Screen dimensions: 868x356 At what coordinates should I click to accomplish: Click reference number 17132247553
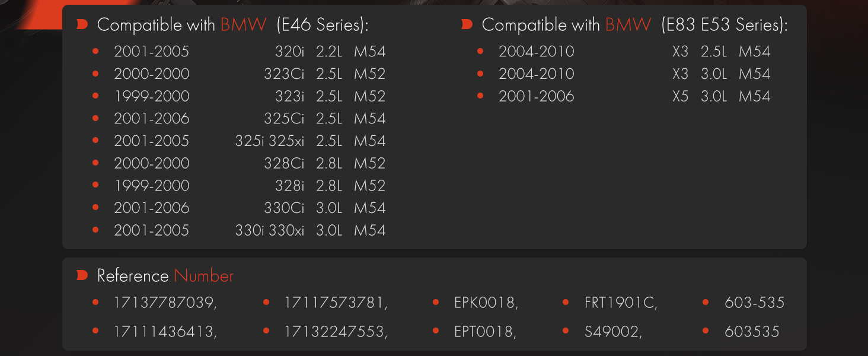click(336, 332)
